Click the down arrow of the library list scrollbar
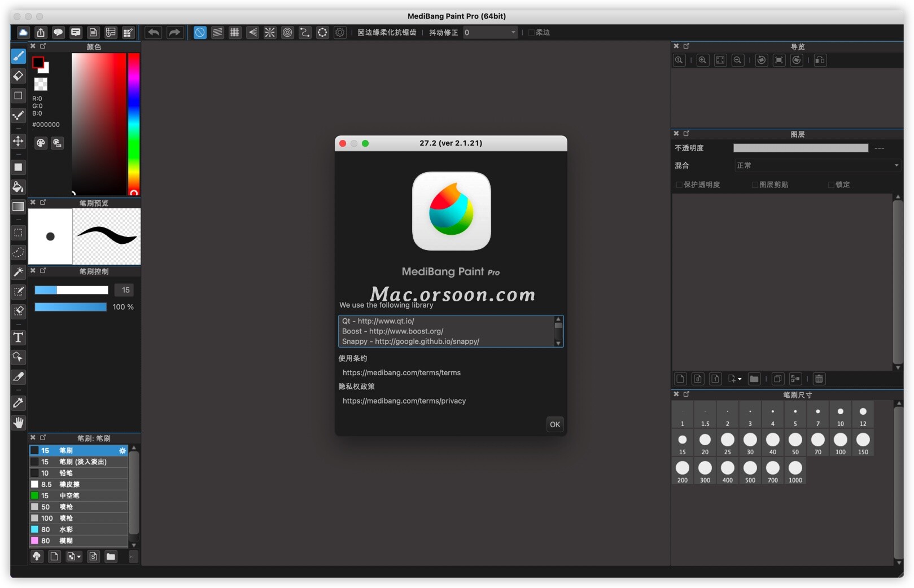This screenshot has height=588, width=914. click(558, 343)
